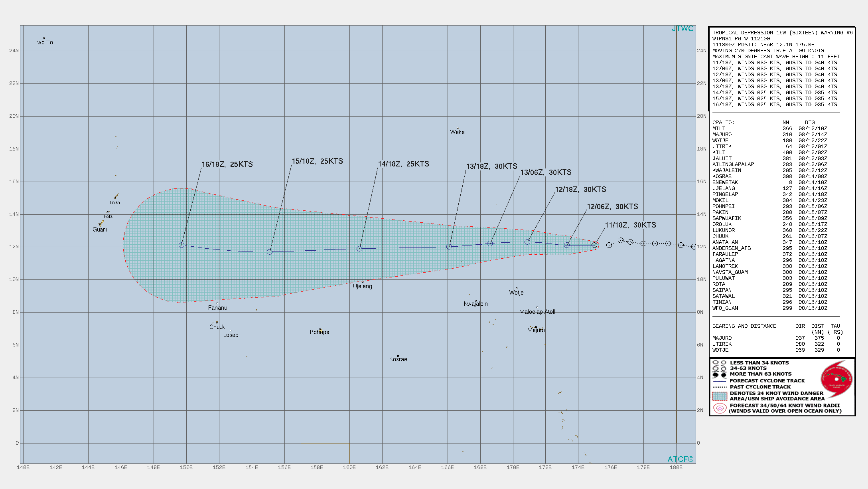Click the '12/18Z, 30KTS' map label
Screen dimensions: 868x489
pyautogui.click(x=581, y=190)
